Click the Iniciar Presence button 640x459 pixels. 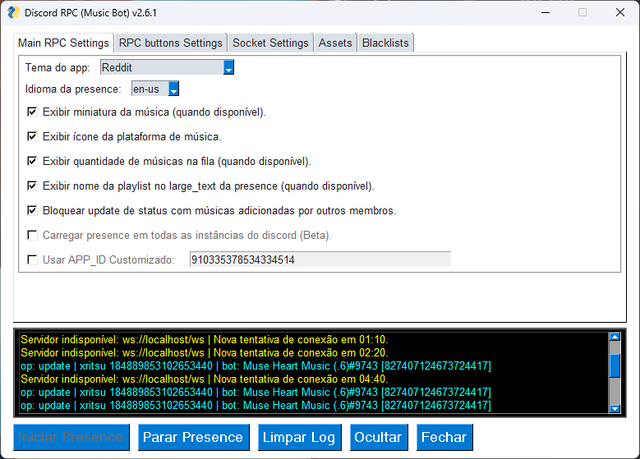coord(71,437)
